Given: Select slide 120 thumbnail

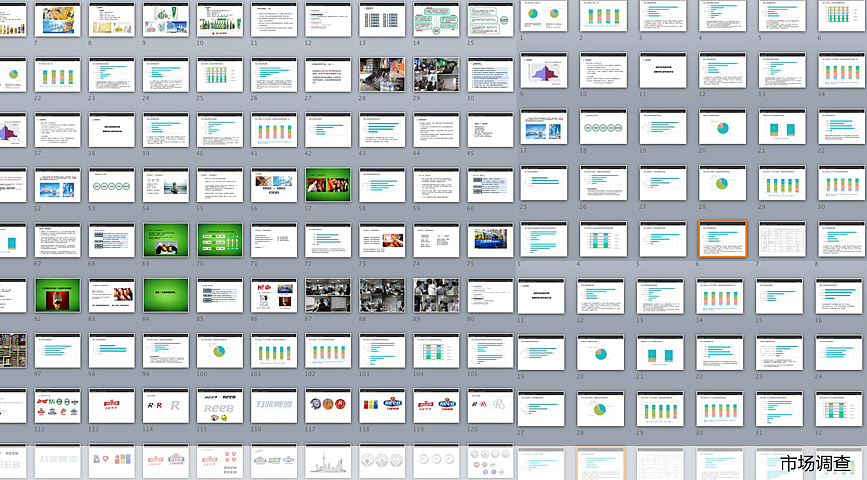Looking at the screenshot, I should tap(490, 406).
